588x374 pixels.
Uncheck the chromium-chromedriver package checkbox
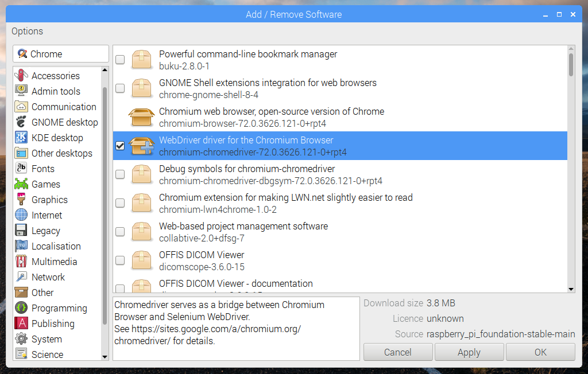pos(120,146)
